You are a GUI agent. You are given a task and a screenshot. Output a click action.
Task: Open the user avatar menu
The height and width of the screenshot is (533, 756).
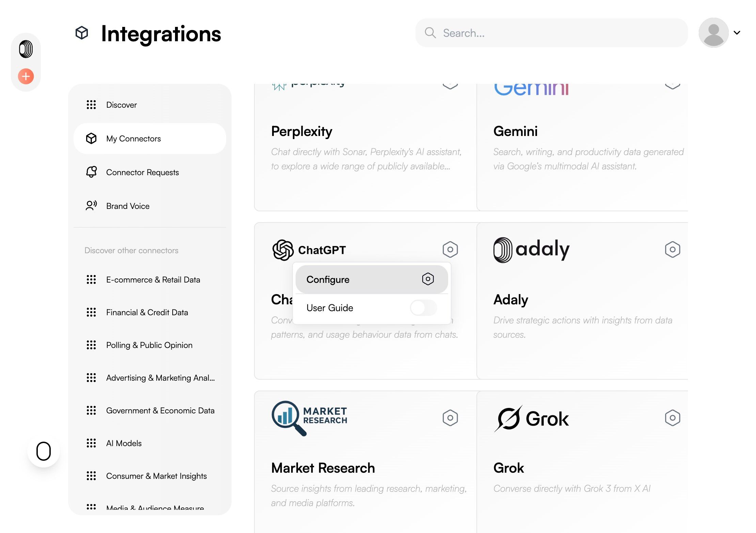(713, 33)
